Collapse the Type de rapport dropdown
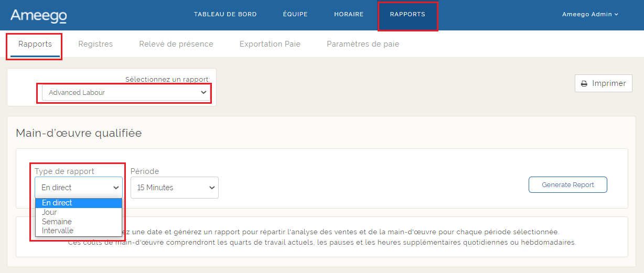 79,188
